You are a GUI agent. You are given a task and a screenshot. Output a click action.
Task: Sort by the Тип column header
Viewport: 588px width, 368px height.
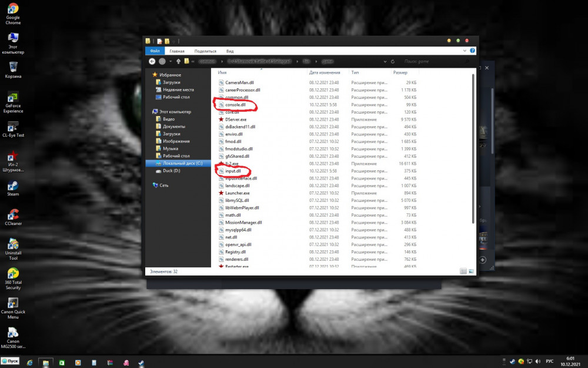(355, 72)
